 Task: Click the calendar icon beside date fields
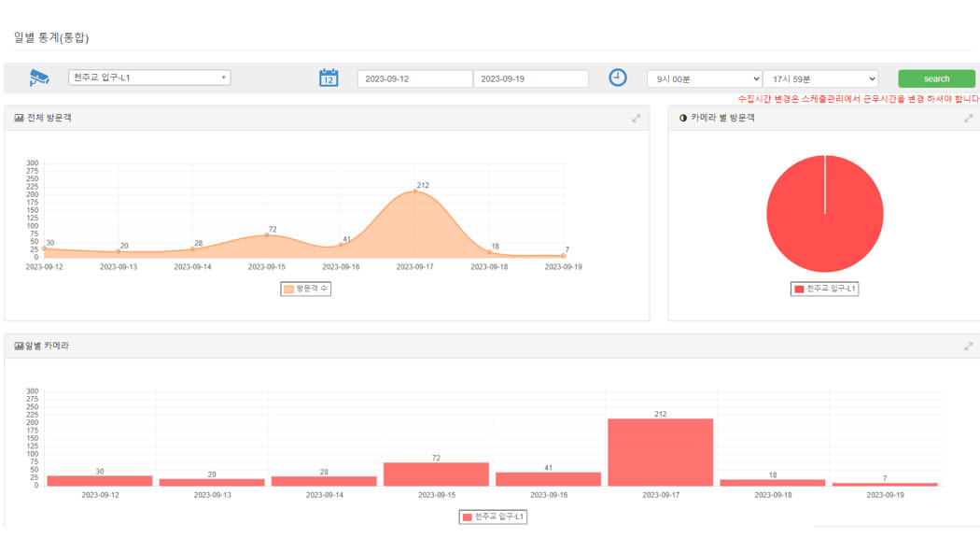tap(329, 78)
